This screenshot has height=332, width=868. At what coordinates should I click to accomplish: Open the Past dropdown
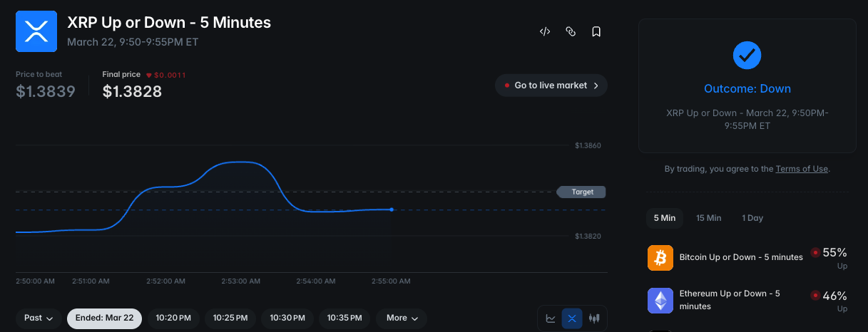pos(39,318)
